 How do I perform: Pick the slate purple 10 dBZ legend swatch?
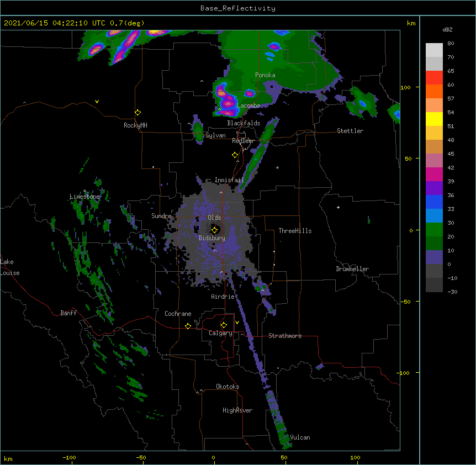[434, 257]
